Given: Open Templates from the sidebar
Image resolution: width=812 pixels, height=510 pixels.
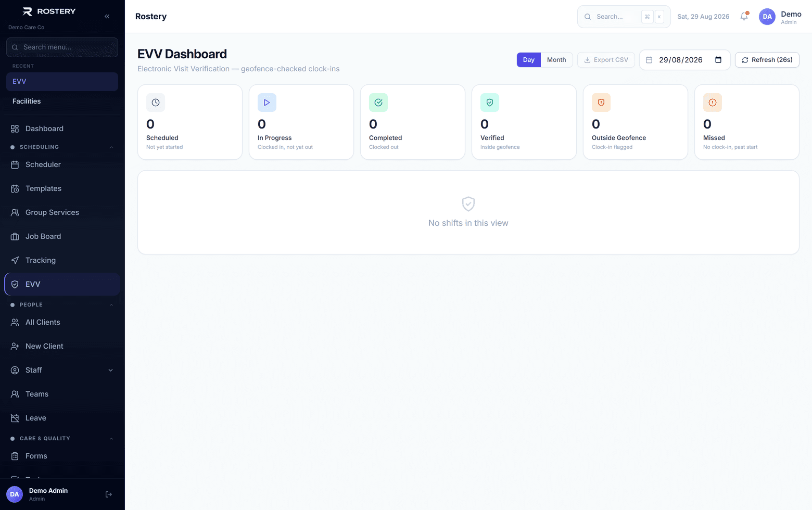Looking at the screenshot, I should click(x=62, y=188).
